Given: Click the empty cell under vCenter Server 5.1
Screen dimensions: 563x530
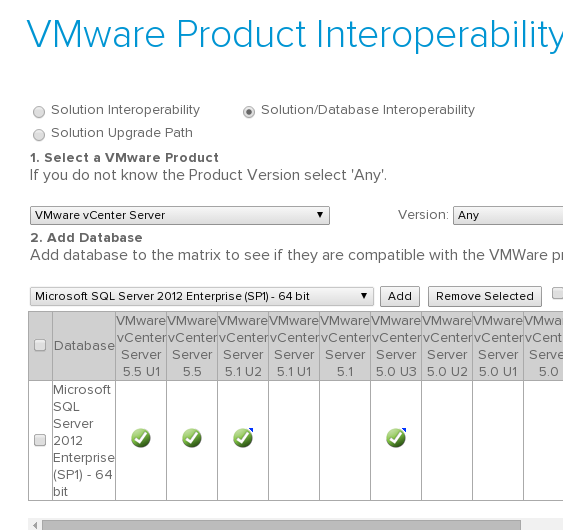Looking at the screenshot, I should tap(345, 440).
